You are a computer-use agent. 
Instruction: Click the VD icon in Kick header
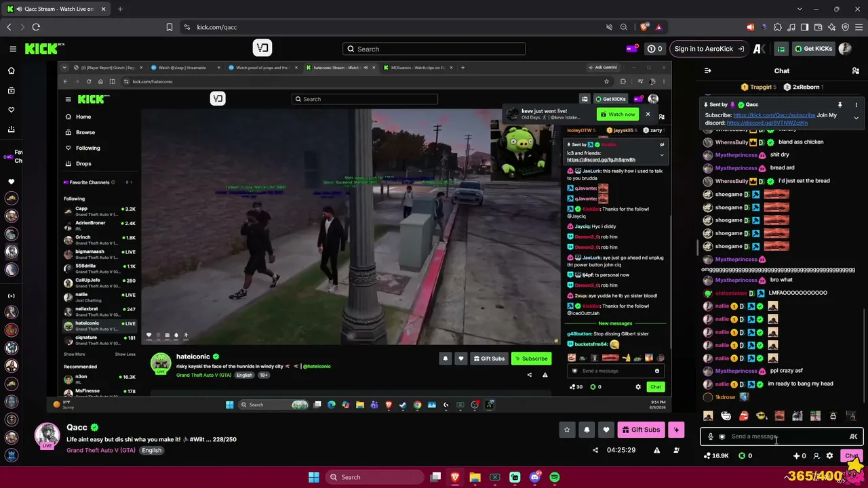click(262, 48)
